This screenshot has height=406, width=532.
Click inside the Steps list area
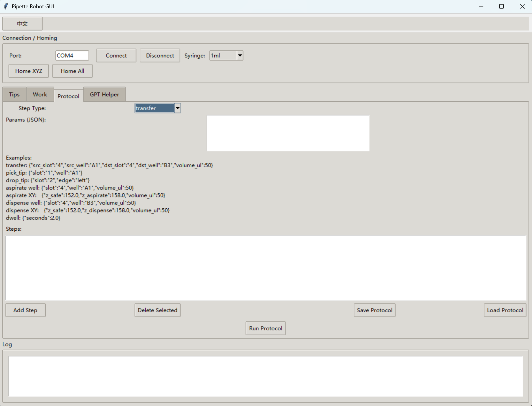(x=265, y=268)
